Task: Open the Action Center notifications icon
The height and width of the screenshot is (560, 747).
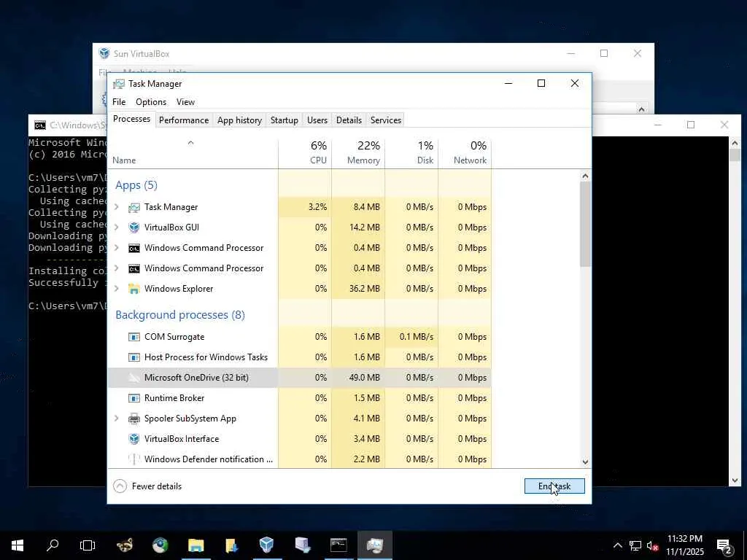Action: coord(724,546)
